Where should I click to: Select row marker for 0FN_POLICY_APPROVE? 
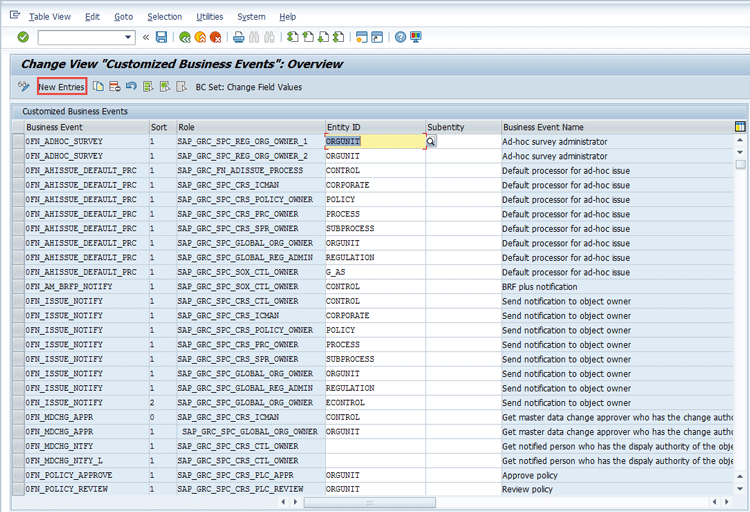[x=17, y=475]
